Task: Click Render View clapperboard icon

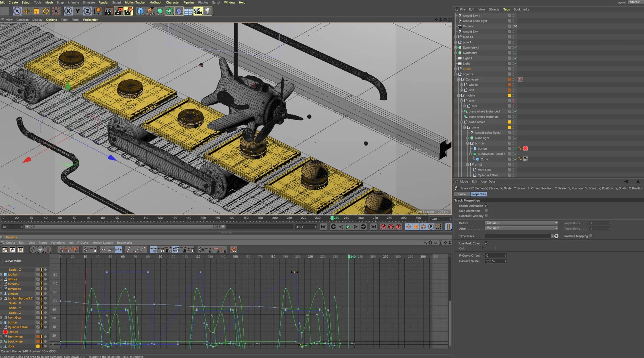Action: [108, 11]
